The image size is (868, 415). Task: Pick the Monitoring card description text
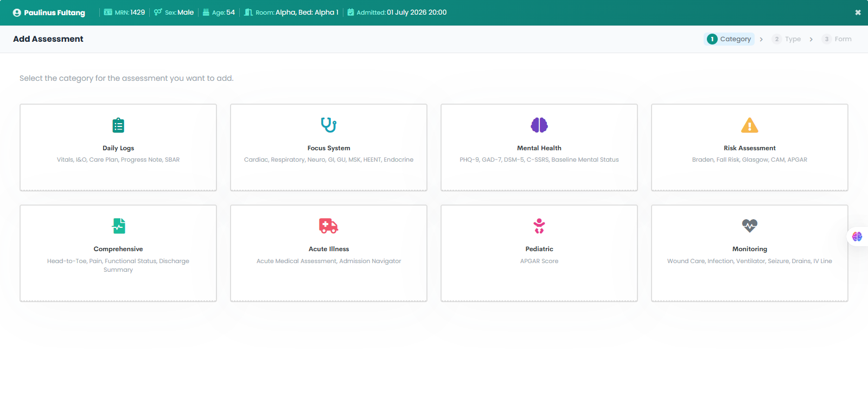tap(750, 261)
